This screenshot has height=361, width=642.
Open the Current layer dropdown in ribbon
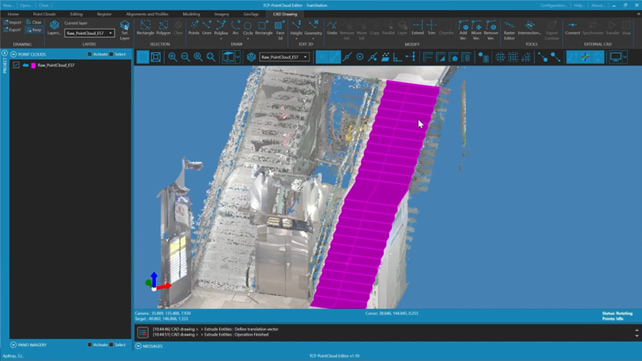click(x=89, y=33)
